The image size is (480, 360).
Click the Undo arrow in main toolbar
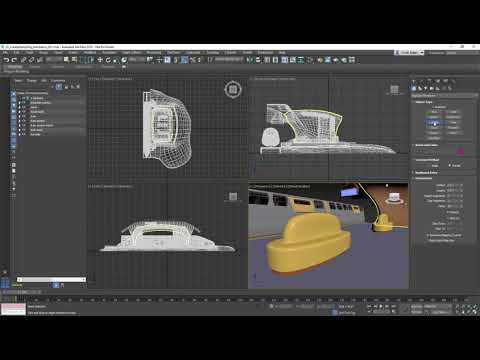6,60
